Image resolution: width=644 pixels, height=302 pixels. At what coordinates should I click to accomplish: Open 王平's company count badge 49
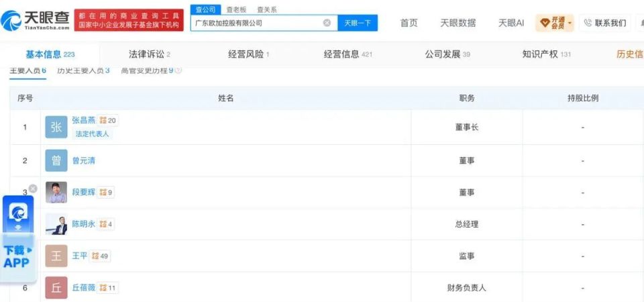tap(100, 256)
